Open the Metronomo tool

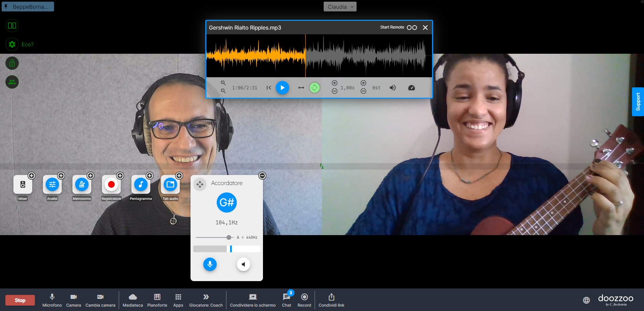(82, 184)
